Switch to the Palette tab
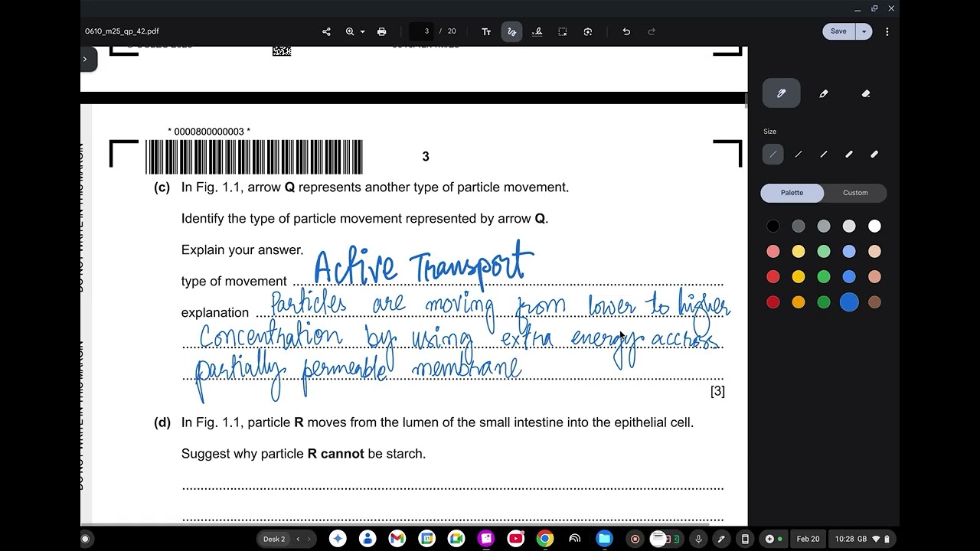 [x=792, y=193]
